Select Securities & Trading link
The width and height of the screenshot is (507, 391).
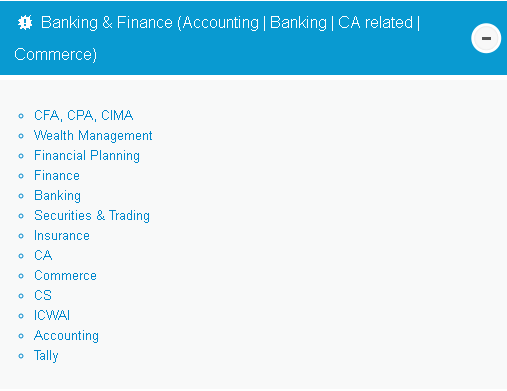pyautogui.click(x=92, y=216)
